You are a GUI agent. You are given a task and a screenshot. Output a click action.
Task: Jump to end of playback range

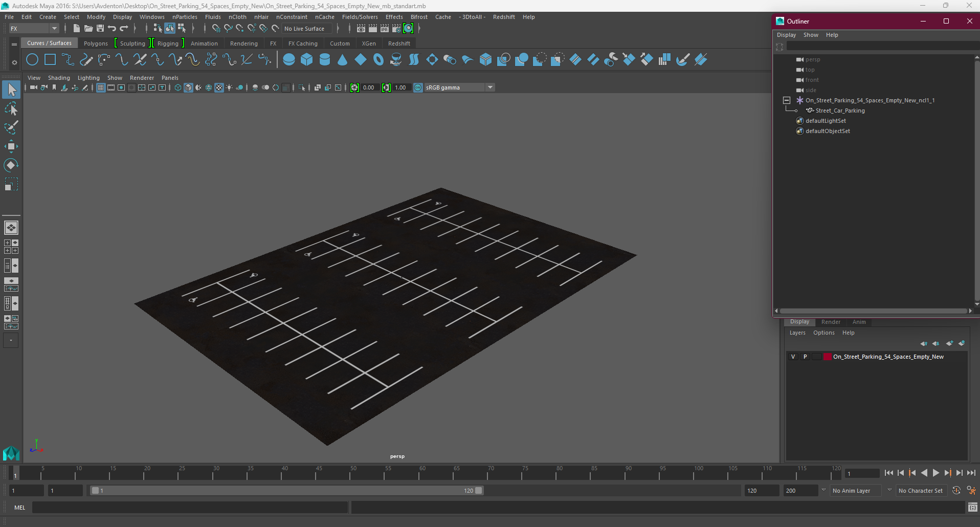click(x=971, y=473)
